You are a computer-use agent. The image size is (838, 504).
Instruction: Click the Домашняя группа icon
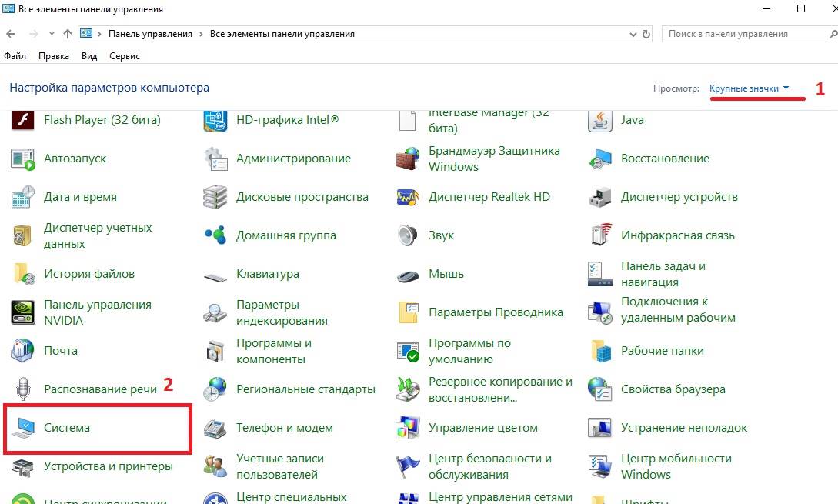pos(215,235)
